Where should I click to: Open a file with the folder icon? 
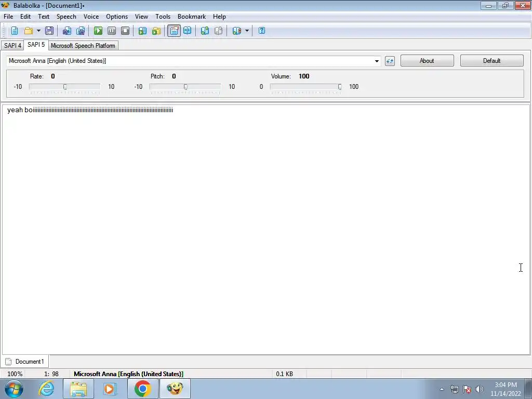29,31
